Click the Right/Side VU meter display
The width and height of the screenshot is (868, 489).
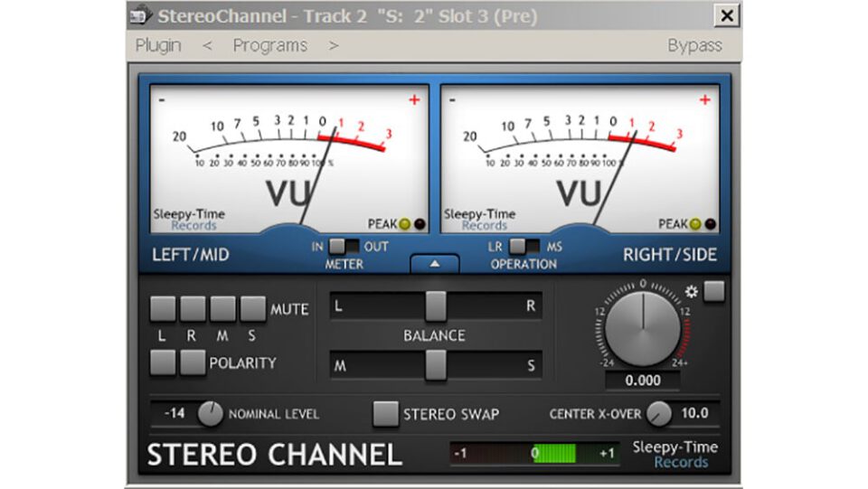click(580, 159)
